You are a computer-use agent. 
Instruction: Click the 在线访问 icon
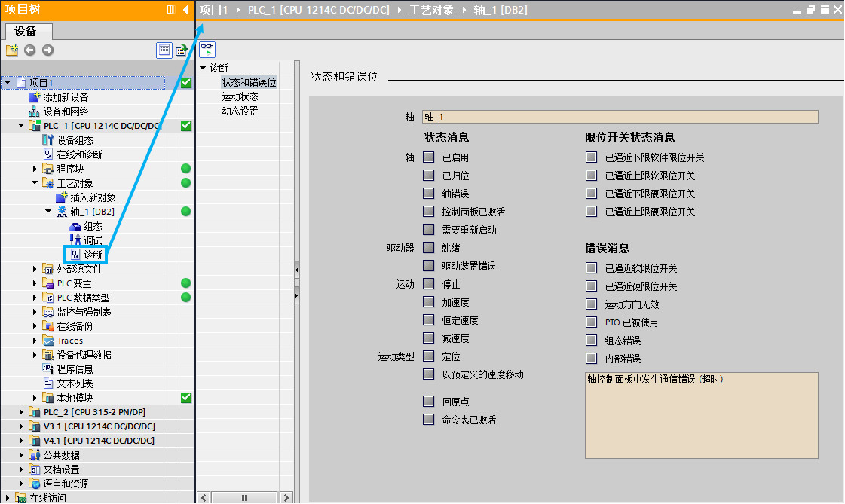click(x=21, y=498)
